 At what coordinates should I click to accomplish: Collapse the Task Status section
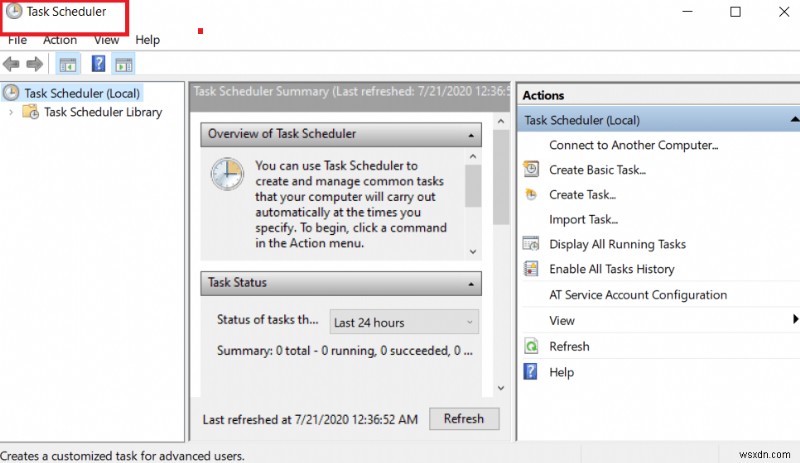click(x=471, y=284)
